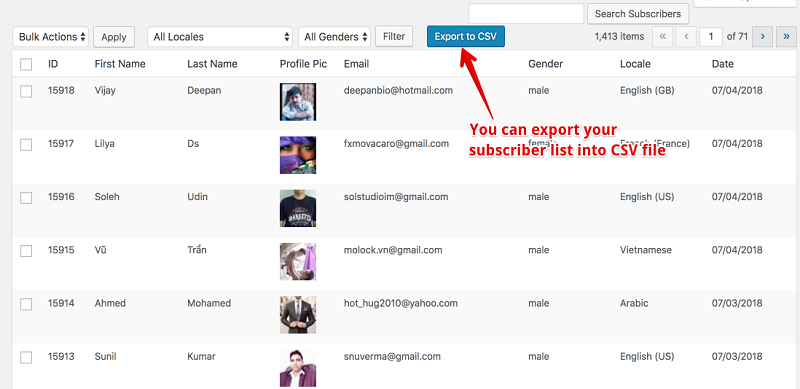Click last name Mohamed
The width and height of the screenshot is (800, 389).
[x=209, y=303]
